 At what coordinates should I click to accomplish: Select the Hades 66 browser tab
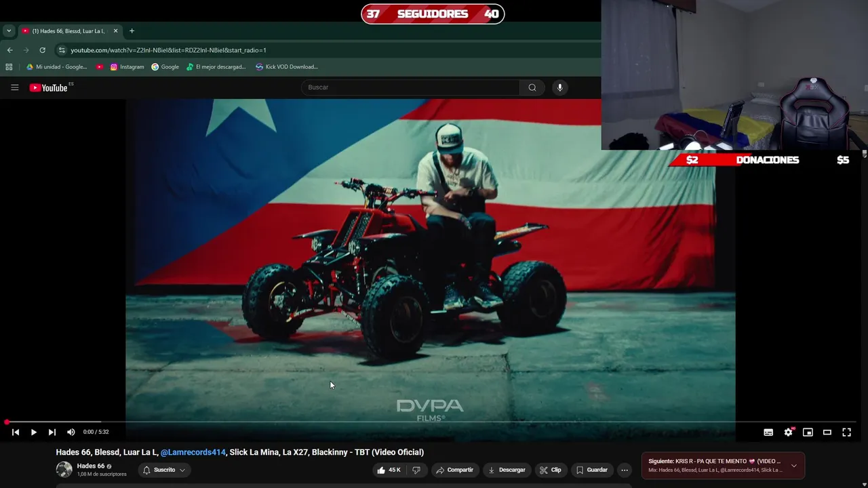click(x=70, y=31)
